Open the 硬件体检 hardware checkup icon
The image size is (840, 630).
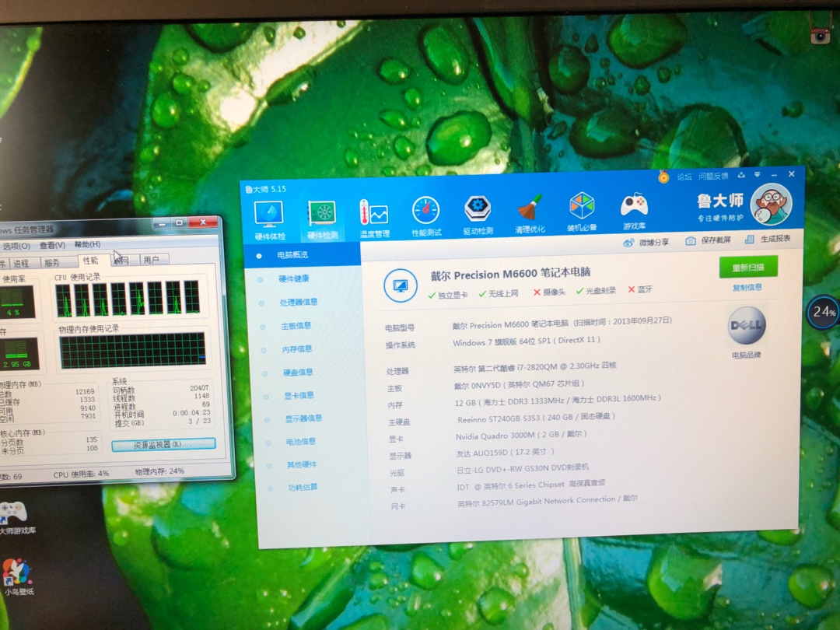click(x=269, y=219)
